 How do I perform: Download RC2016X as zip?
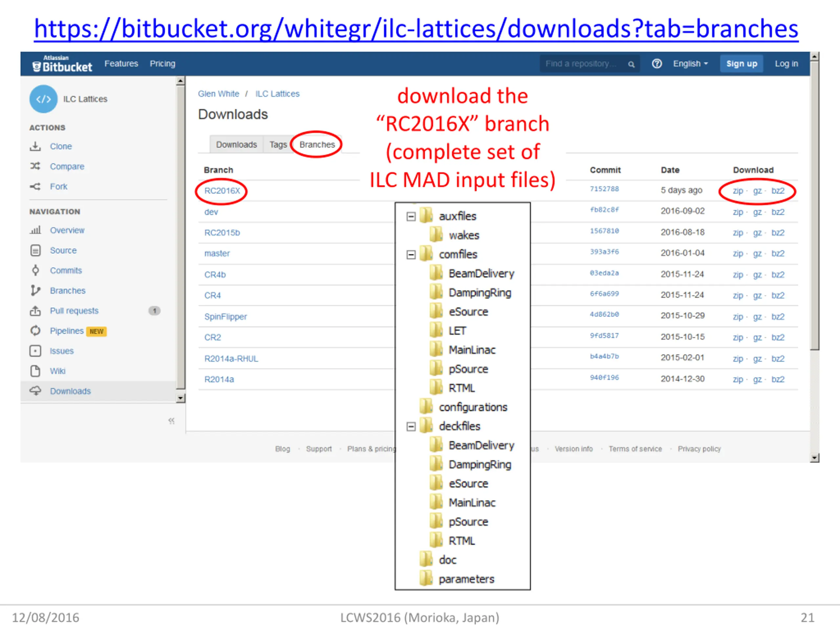pos(738,191)
